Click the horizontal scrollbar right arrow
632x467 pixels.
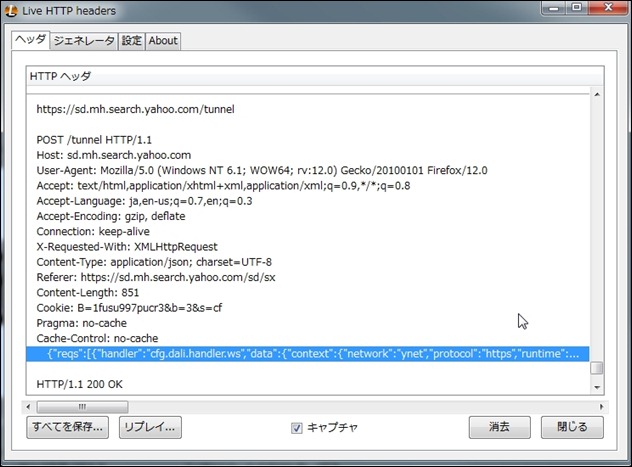(x=601, y=407)
